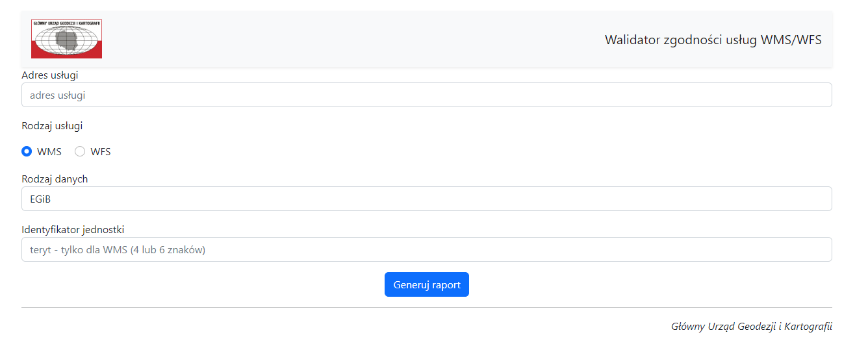The width and height of the screenshot is (868, 350).
Task: Click the teryt identifier input field
Action: tap(426, 249)
